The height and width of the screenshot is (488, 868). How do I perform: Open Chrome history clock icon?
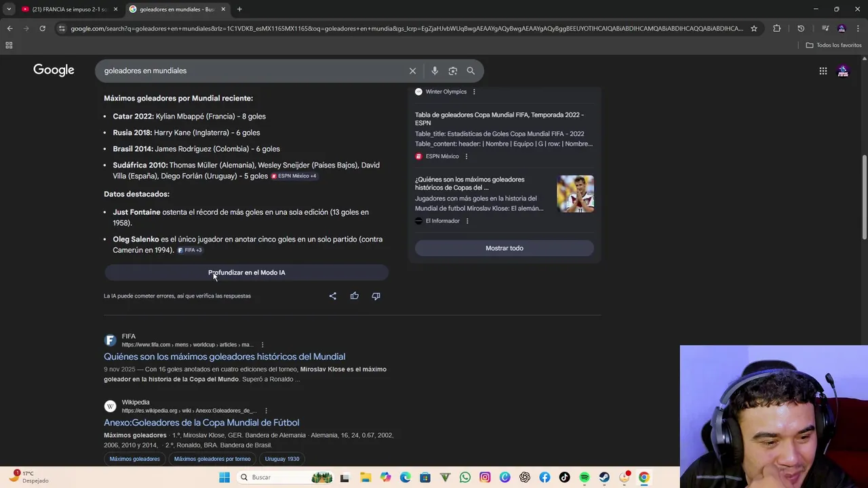coord(801,28)
